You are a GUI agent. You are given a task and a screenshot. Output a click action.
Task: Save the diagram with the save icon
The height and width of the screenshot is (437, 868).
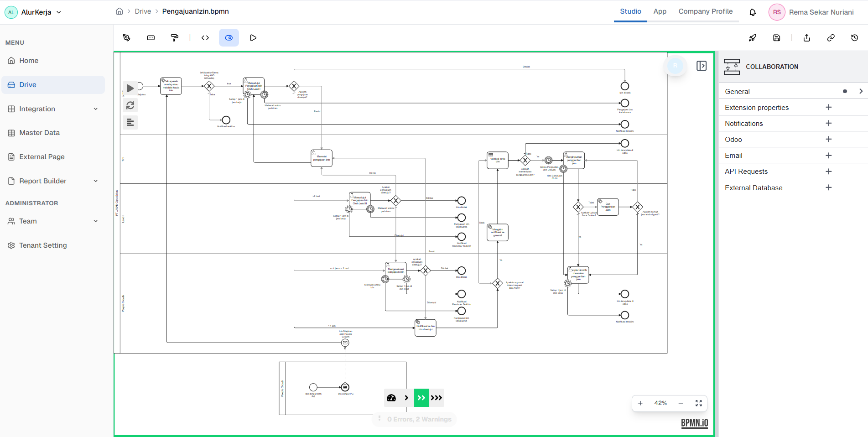[x=777, y=37]
